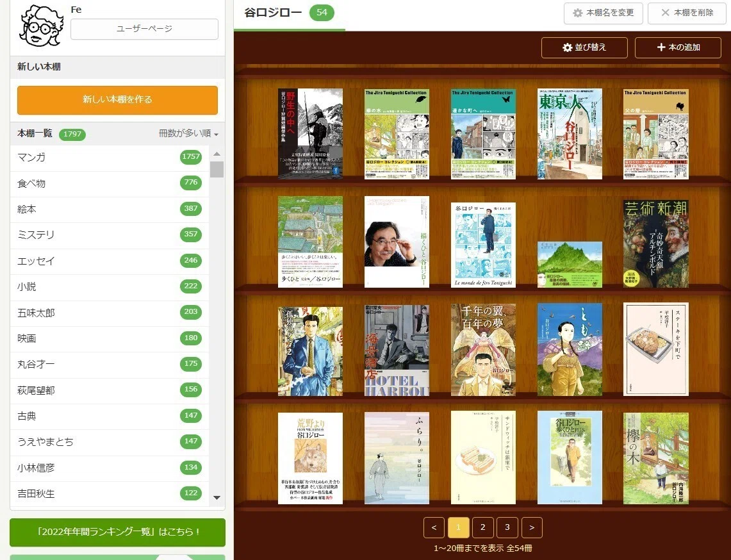
Task: Delete shelf with 本棚を削除
Action: point(687,13)
